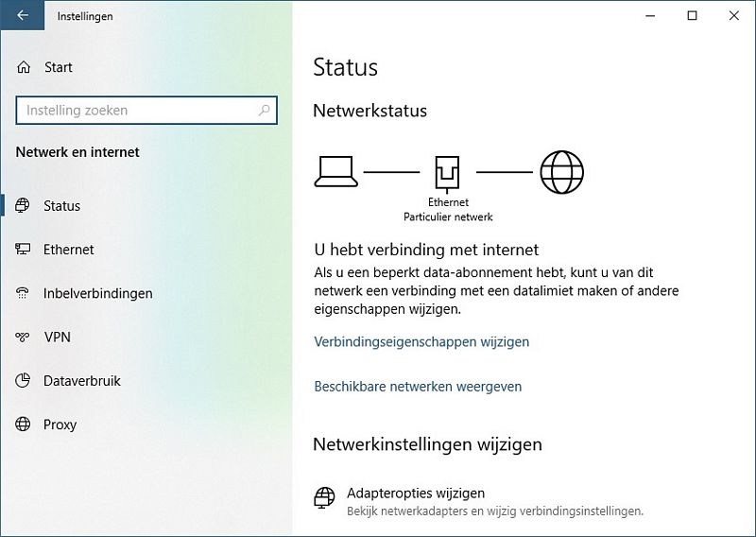Click the laptop icon in network diagram
Viewport: 756px width, 537px height.
336,171
